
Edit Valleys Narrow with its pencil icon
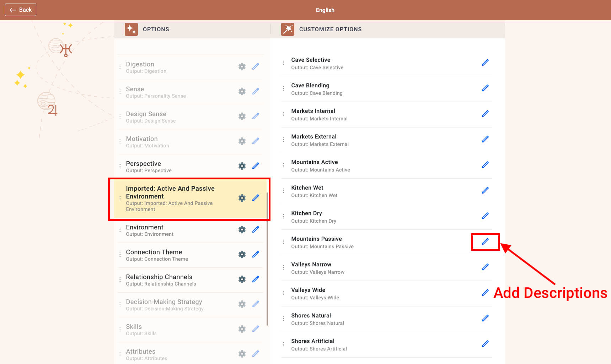(x=485, y=267)
